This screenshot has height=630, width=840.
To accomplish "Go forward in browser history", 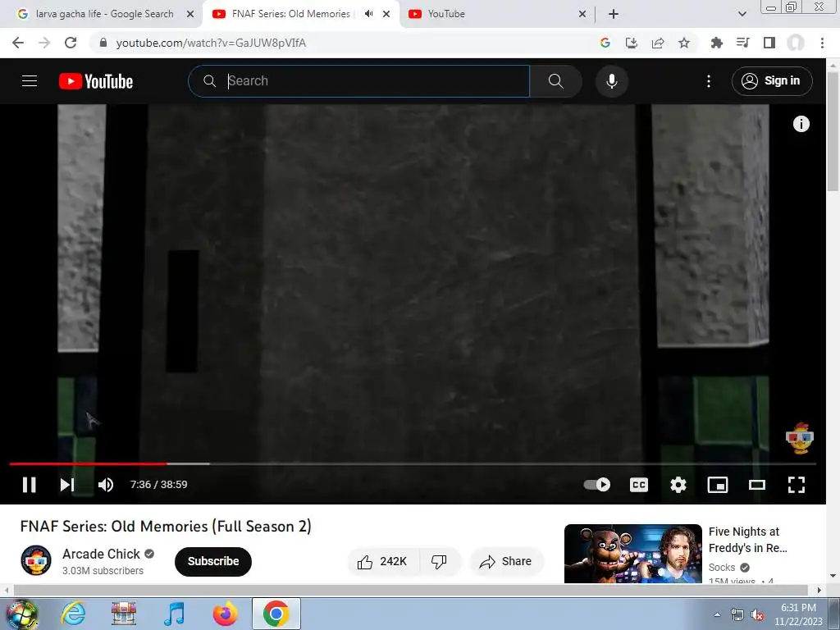I will point(44,43).
